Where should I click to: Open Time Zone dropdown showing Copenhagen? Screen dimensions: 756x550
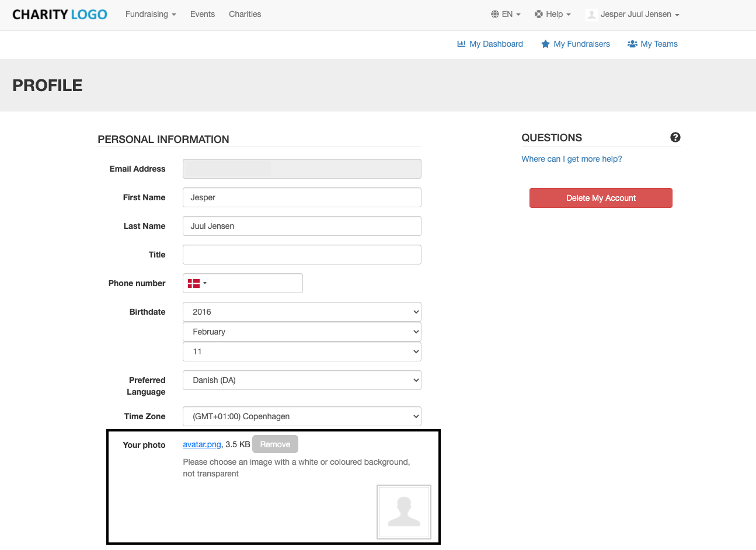(302, 416)
